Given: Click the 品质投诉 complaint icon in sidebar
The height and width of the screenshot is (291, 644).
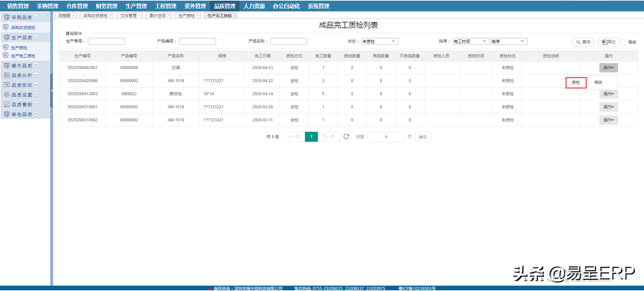Looking at the screenshot, I should [7, 85].
